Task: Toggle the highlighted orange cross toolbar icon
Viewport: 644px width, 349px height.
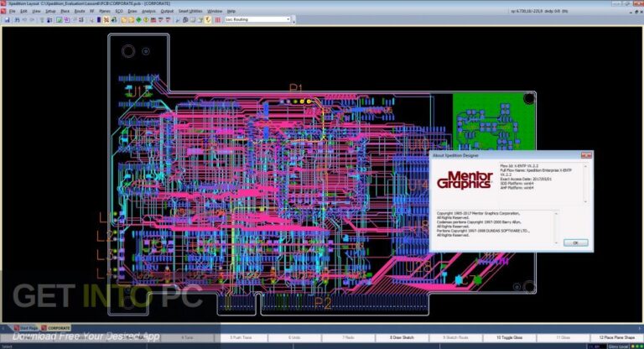Action: click(x=106, y=20)
